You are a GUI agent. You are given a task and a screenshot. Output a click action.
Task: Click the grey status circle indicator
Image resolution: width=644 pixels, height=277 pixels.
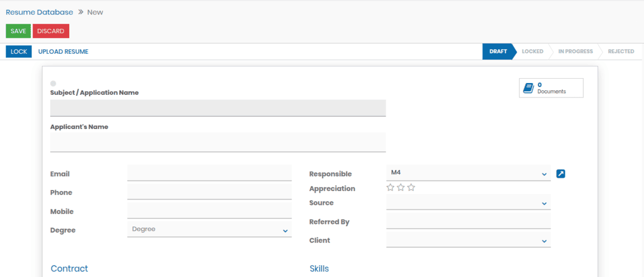(53, 84)
